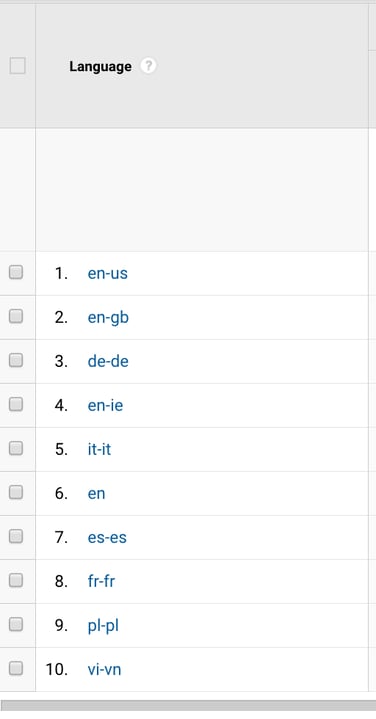Toggle the select-all checkbox in header
The image size is (376, 719).
pos(17,66)
